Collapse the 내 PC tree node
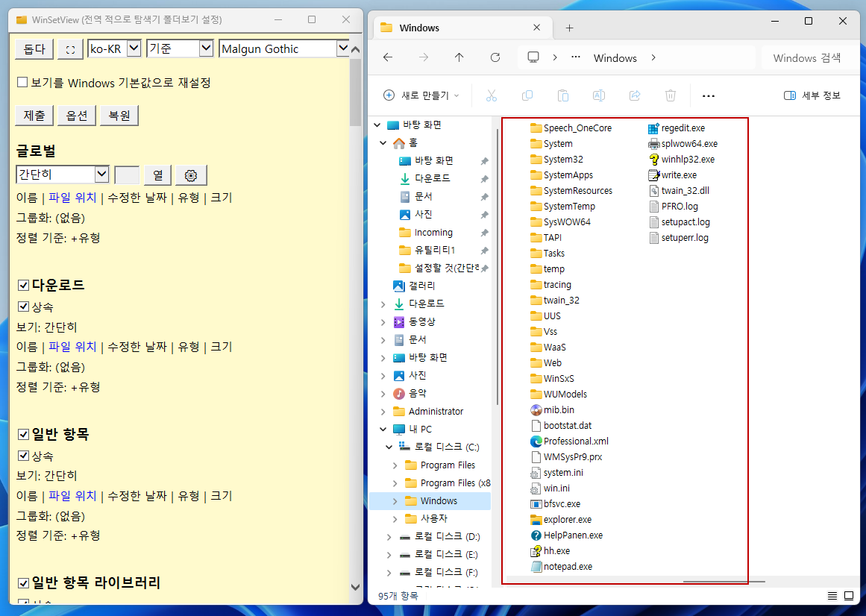The image size is (866, 616). (x=383, y=429)
